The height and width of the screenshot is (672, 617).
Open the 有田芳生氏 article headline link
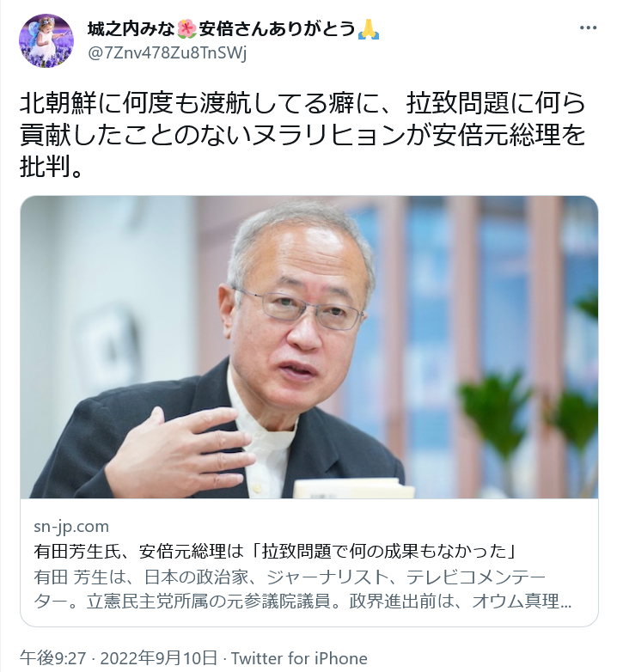point(277,552)
